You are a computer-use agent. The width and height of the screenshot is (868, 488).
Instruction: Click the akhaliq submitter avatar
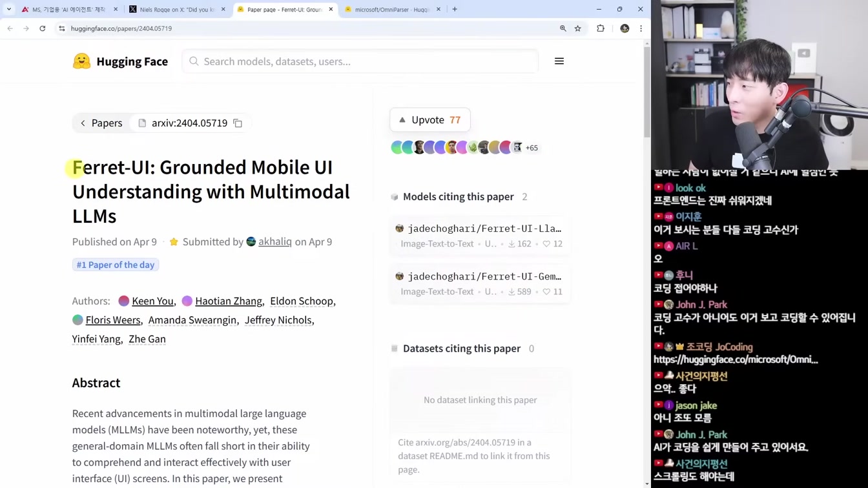click(x=251, y=241)
